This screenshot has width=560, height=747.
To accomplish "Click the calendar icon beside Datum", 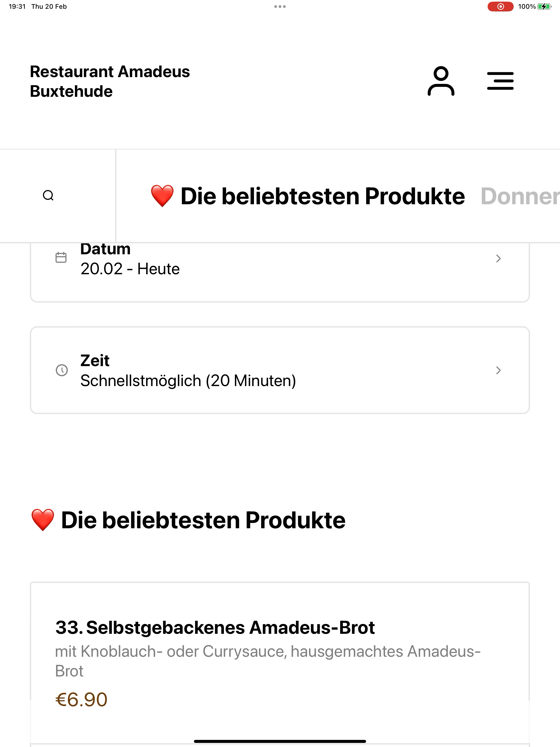I will point(61,258).
